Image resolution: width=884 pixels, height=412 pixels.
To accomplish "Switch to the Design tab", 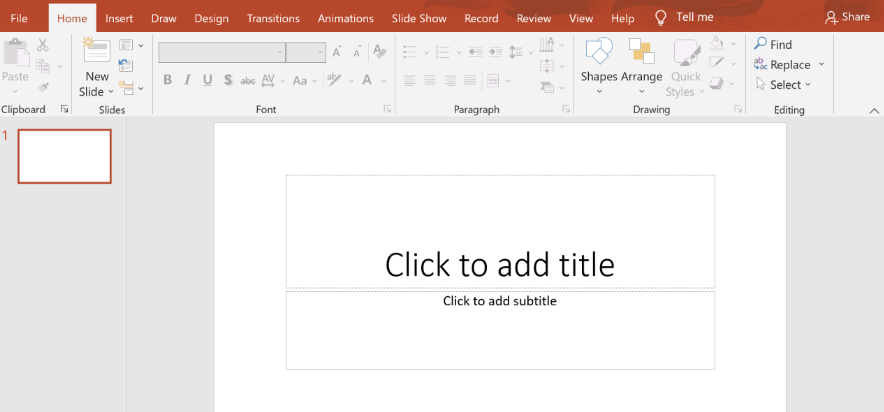I will click(x=211, y=18).
